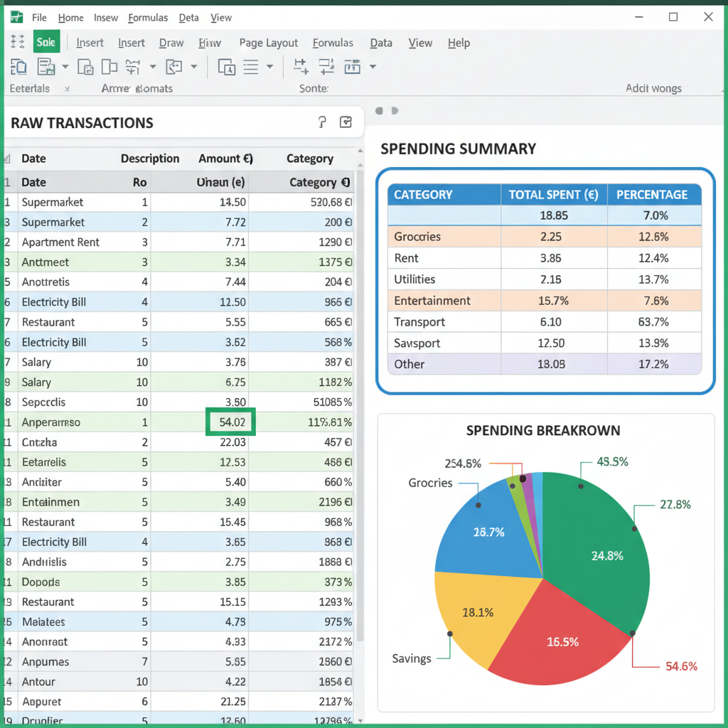Screen dimensions: 728x728
Task: Open the Help ribbon tab
Action: 459,43
